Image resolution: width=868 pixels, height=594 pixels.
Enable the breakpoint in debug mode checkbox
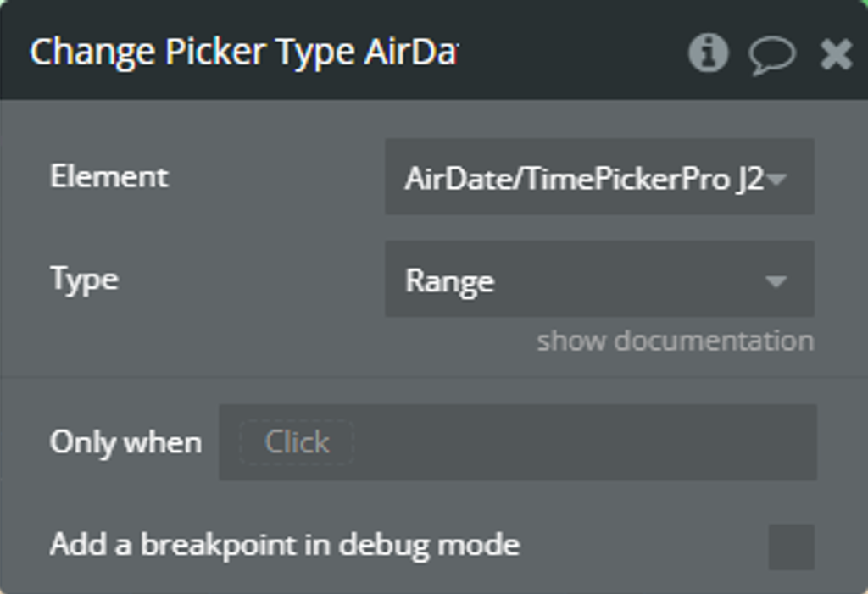(x=791, y=547)
